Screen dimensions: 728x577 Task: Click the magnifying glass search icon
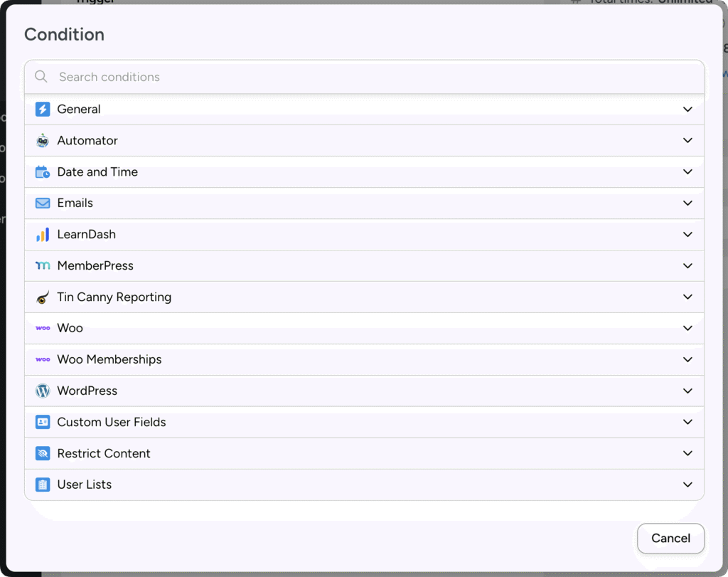click(x=41, y=77)
